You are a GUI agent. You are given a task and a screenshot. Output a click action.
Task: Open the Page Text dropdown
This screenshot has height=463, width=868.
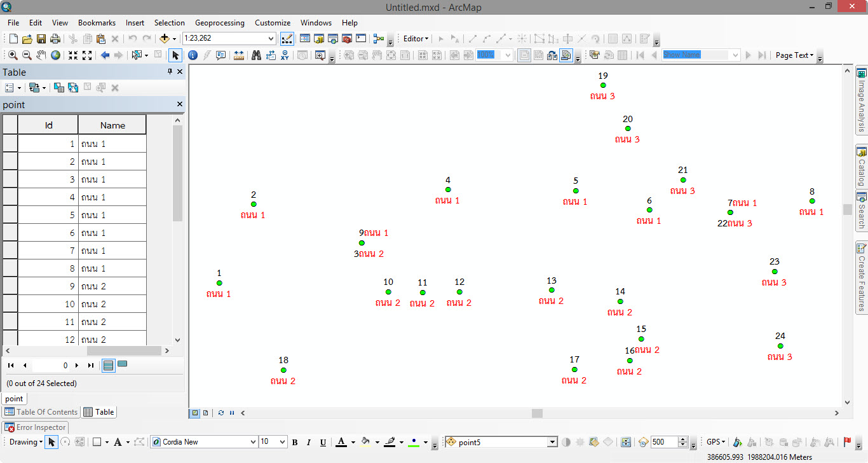point(794,55)
